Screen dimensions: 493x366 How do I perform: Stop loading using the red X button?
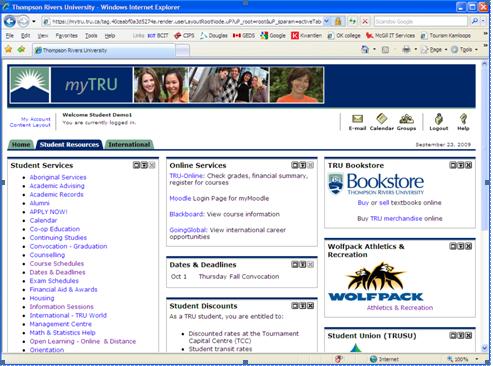point(365,22)
